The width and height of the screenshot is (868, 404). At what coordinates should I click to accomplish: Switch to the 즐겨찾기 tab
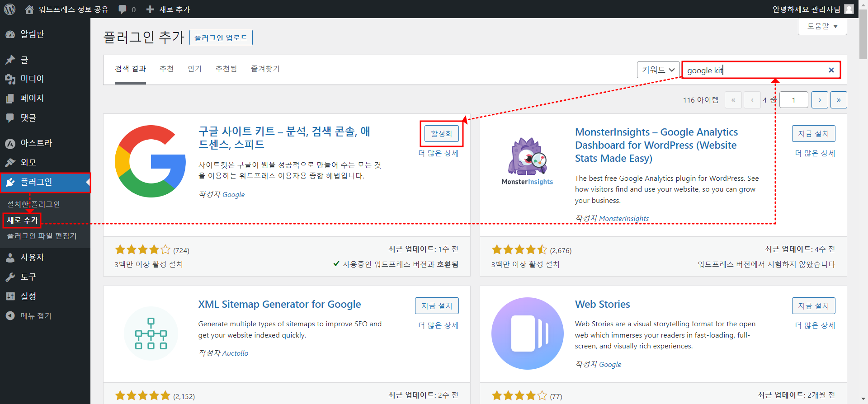tap(265, 69)
